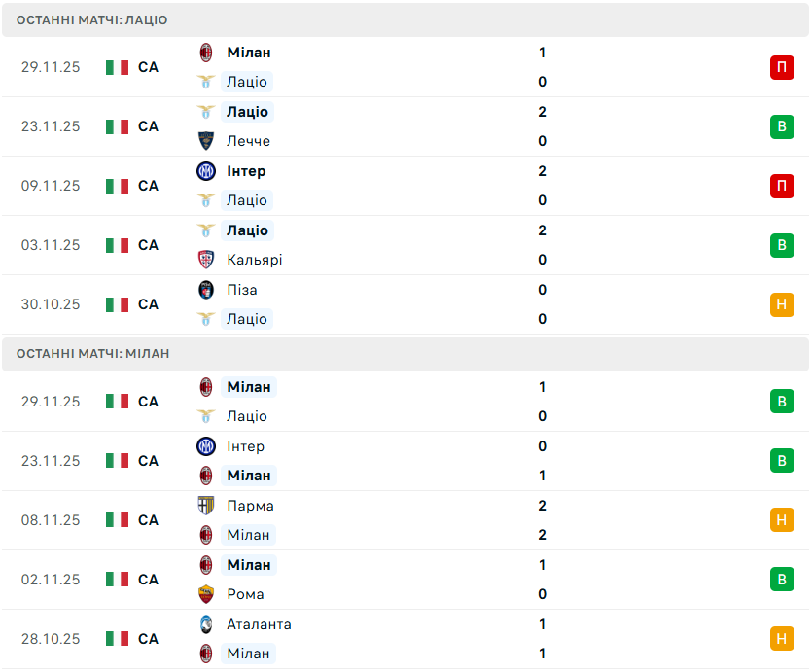Click orange draw badge for Parma–Milan match

[x=782, y=520]
